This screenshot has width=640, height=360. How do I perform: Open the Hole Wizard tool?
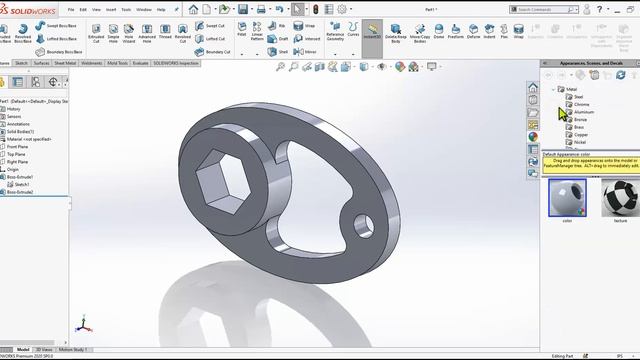coord(129,33)
